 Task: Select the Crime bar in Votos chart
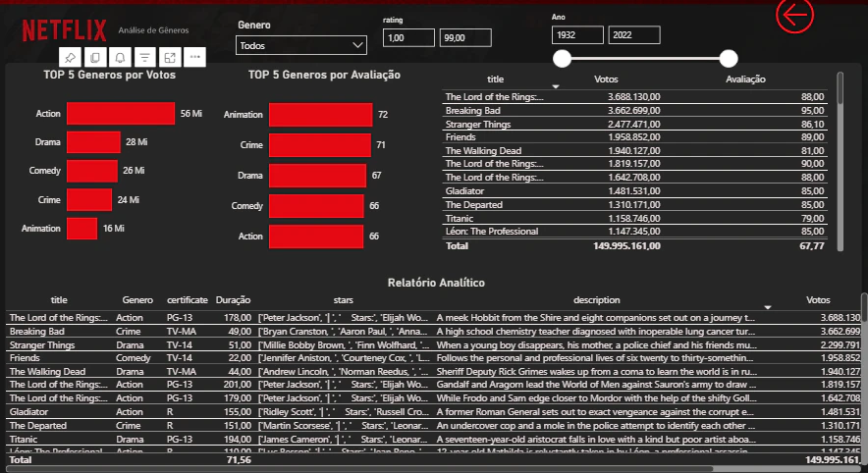[x=89, y=200]
